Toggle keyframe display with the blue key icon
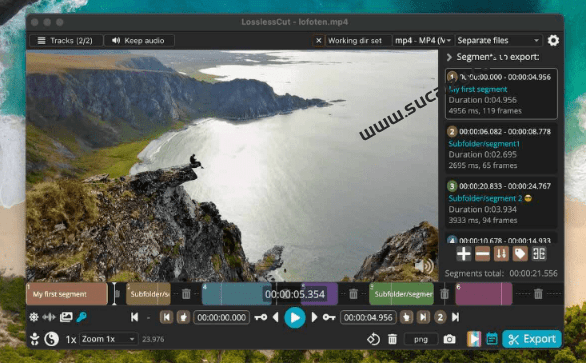 pos(81,317)
